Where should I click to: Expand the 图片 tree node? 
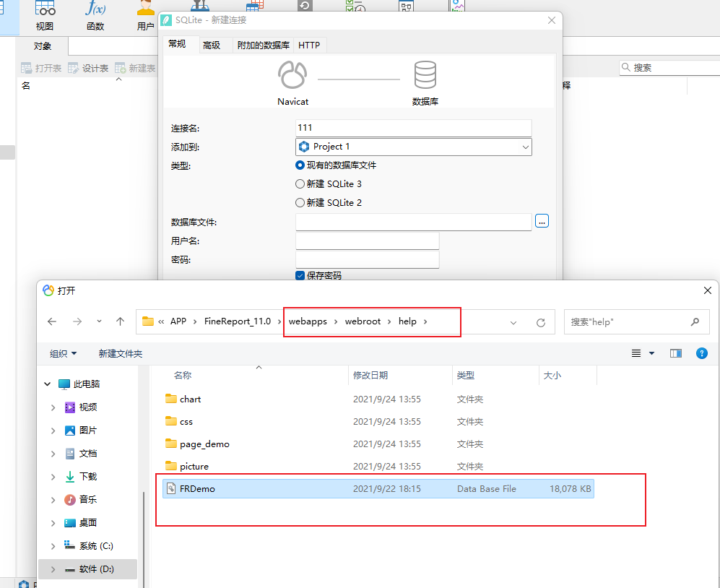53,431
